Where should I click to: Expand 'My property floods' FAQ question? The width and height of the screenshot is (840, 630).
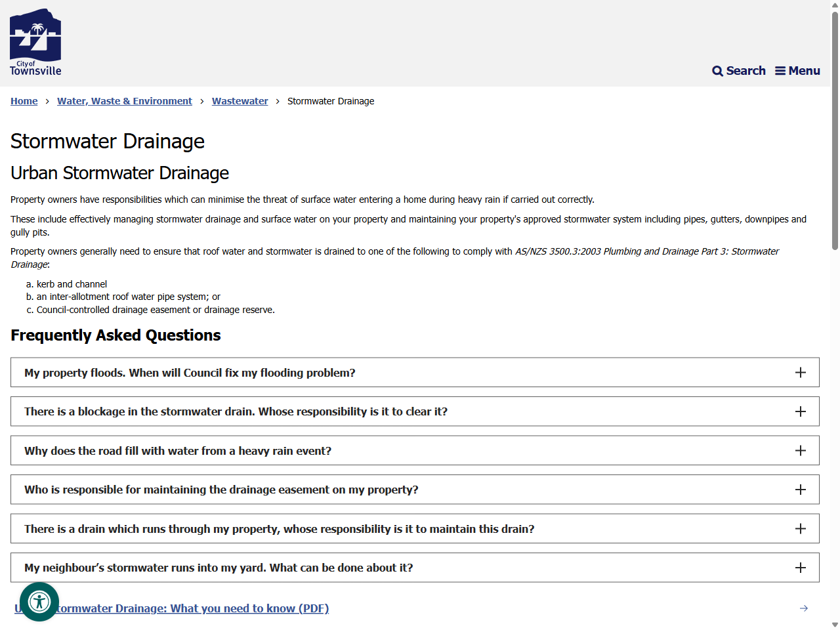pyautogui.click(x=415, y=373)
